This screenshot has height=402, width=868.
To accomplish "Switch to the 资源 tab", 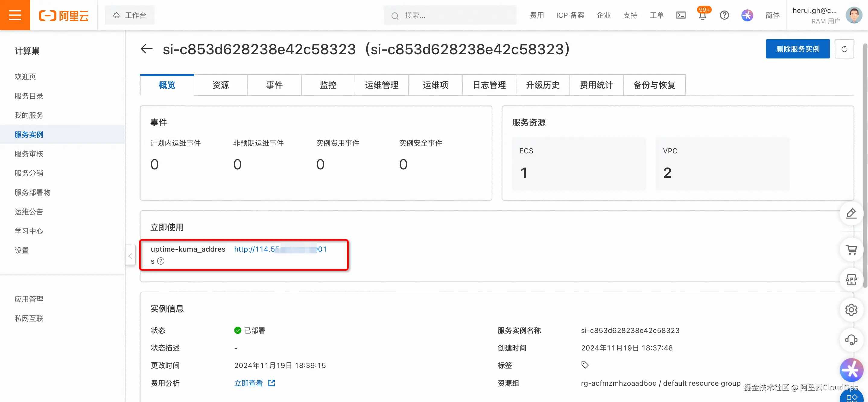I will (x=220, y=85).
